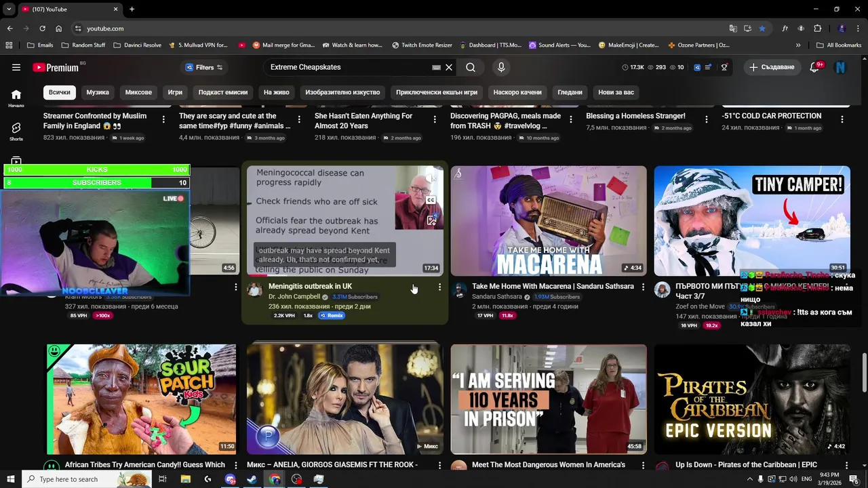Open the three-dot menu for Take Me Home With Macarena
868x488 pixels.
coord(643,287)
